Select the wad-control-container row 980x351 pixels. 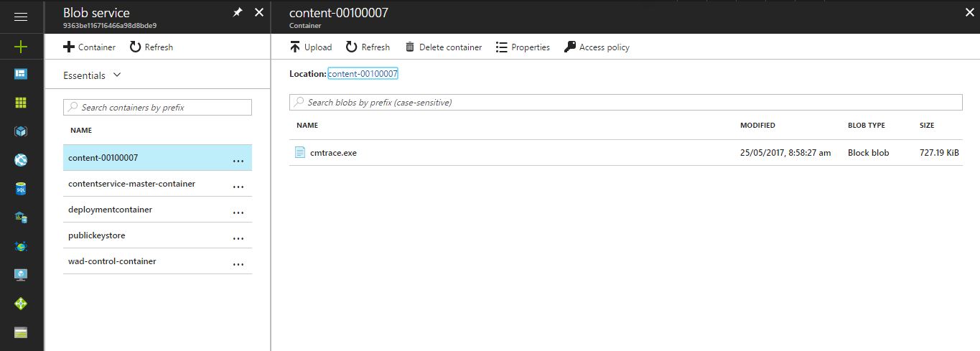157,261
